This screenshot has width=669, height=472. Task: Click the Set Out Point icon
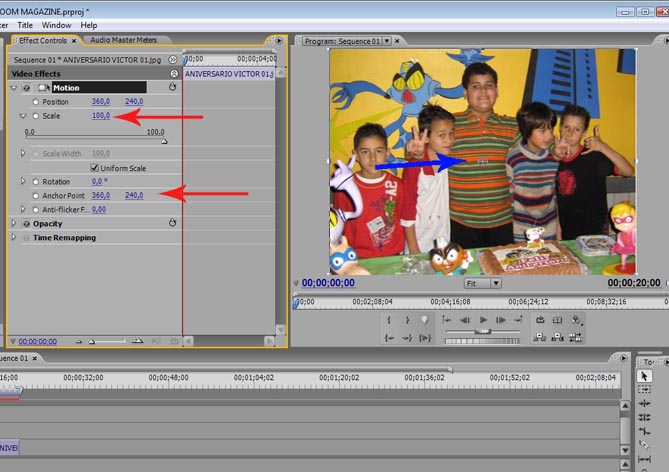[407, 320]
